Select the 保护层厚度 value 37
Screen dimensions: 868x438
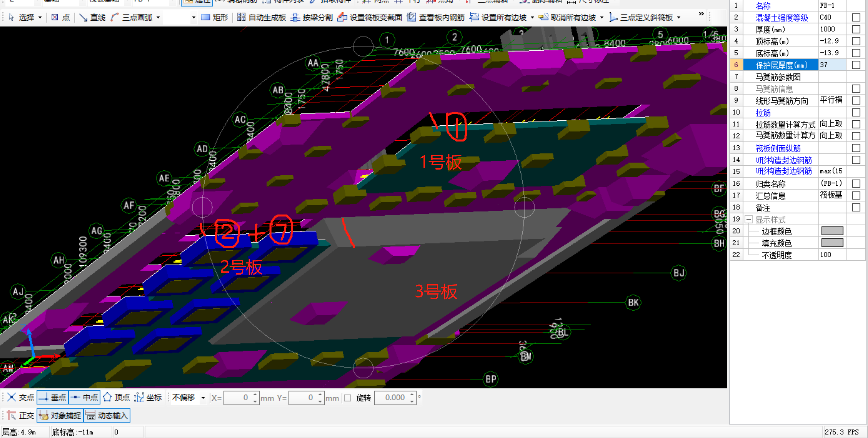tap(832, 65)
